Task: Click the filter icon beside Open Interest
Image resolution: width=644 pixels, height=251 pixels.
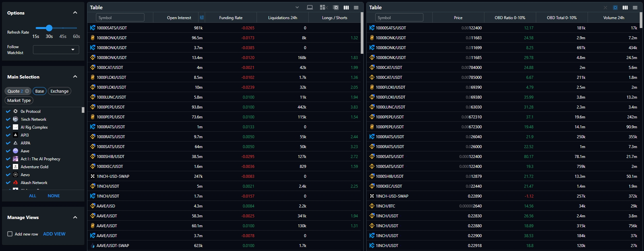Action: (202, 17)
